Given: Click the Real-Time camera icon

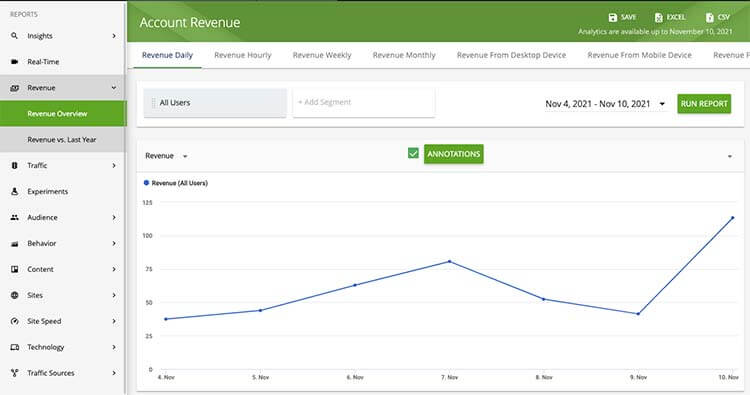Looking at the screenshot, I should (x=14, y=62).
